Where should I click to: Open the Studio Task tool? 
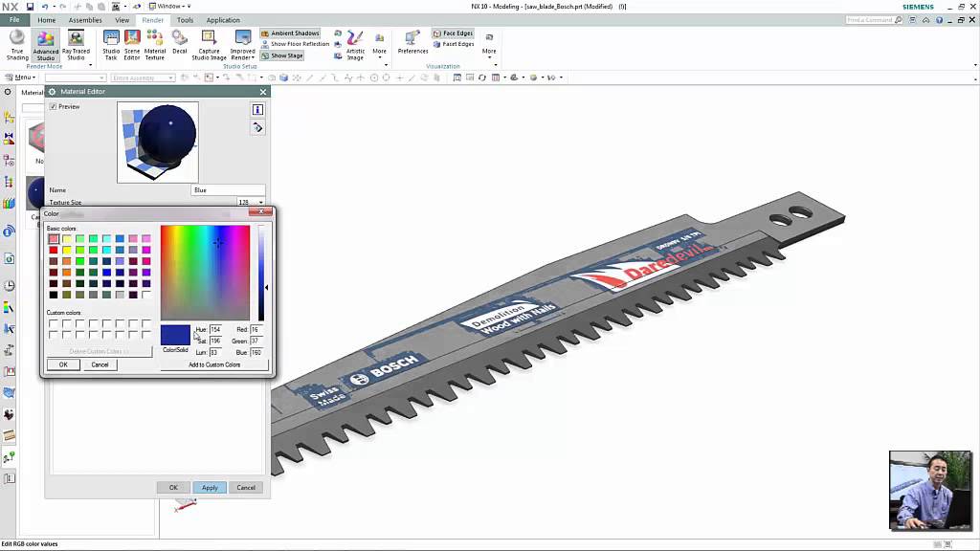(111, 45)
